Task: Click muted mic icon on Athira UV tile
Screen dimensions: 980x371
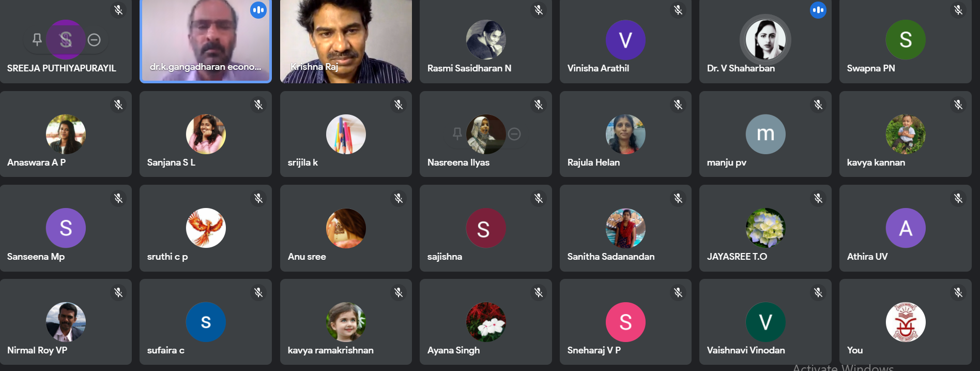Action: 958,198
